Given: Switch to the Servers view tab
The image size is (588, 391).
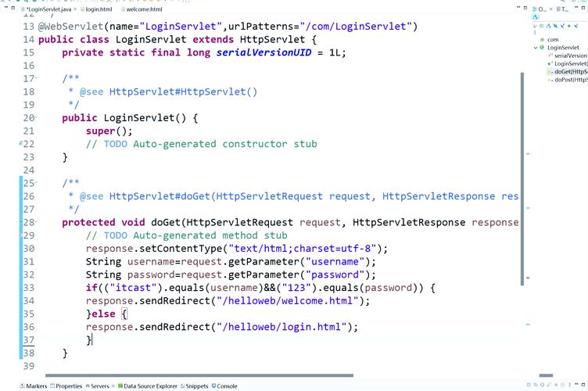Looking at the screenshot, I should tap(99, 386).
